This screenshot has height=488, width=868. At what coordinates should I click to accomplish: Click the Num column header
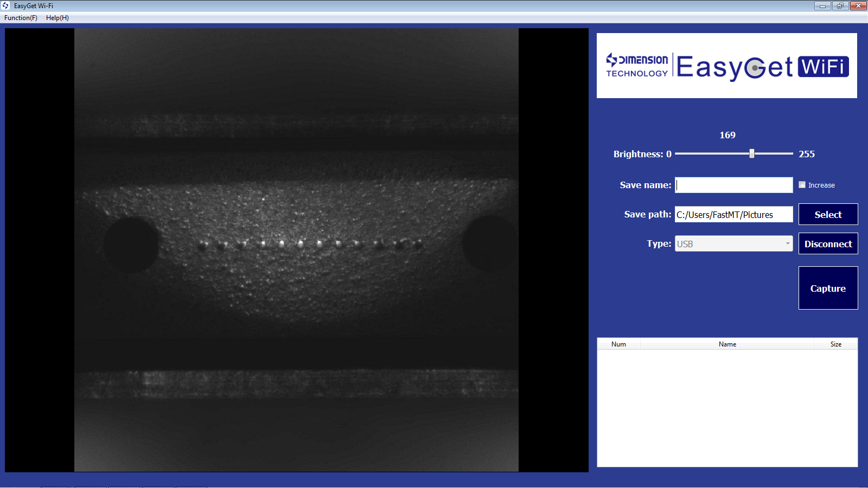coord(618,344)
